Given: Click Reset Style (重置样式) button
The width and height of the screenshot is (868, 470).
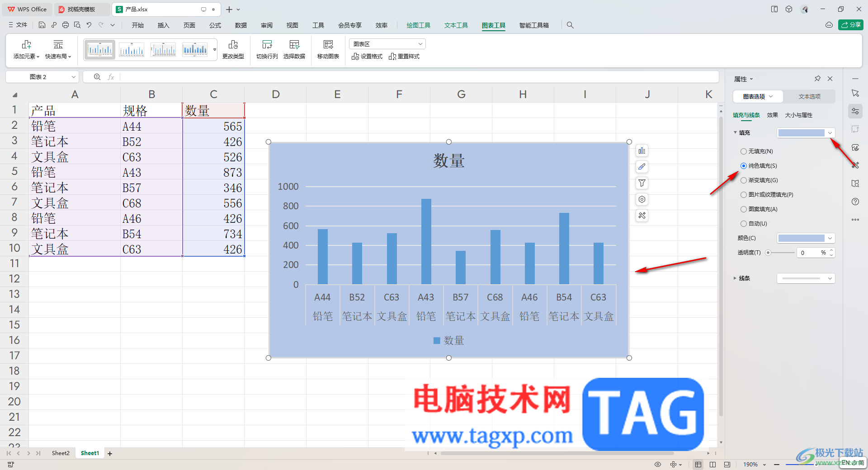Looking at the screenshot, I should pyautogui.click(x=404, y=56).
